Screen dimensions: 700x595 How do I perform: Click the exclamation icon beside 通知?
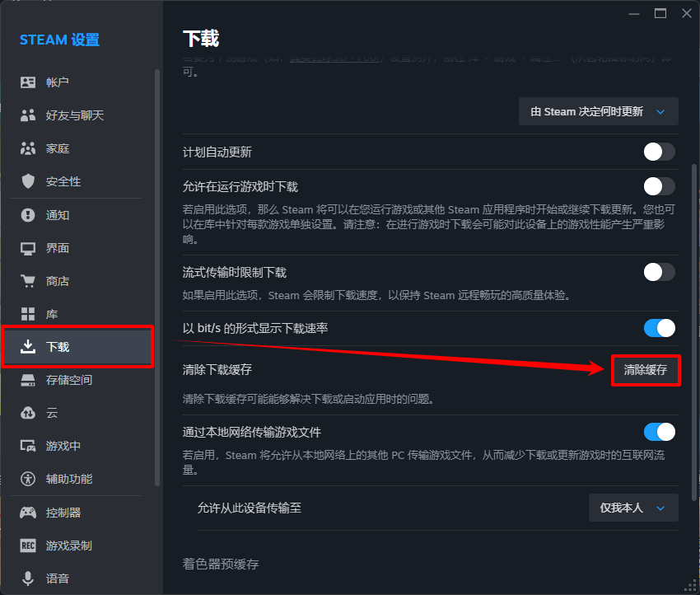pos(28,215)
